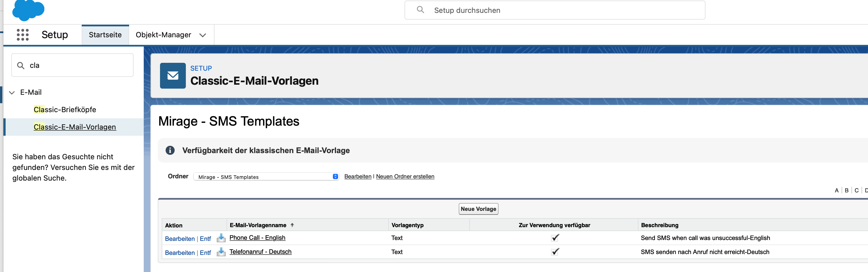868x272 pixels.
Task: Collapse the E-Mail tree section
Action: pos(12,92)
